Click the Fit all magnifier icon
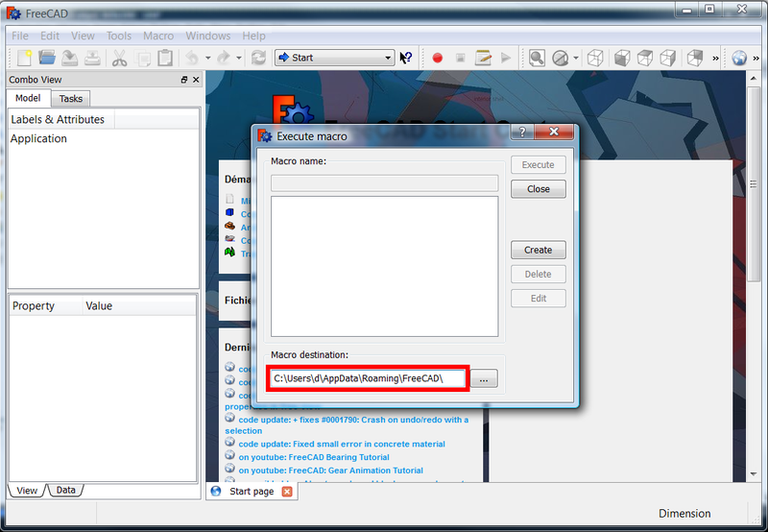768x532 pixels. [537, 58]
